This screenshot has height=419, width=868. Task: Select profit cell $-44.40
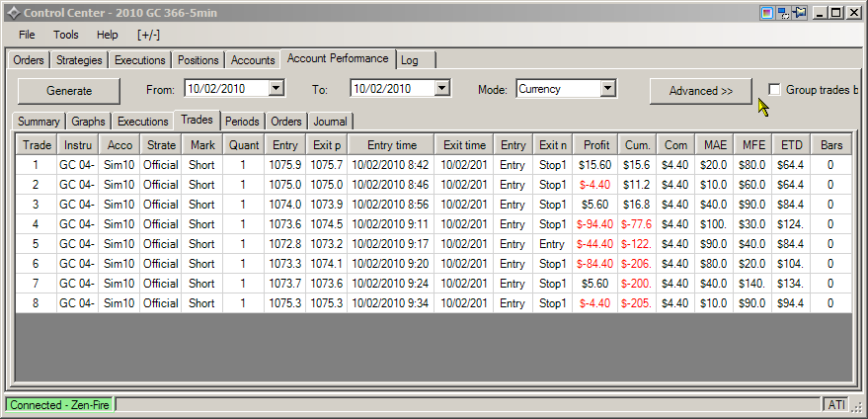pyautogui.click(x=595, y=244)
